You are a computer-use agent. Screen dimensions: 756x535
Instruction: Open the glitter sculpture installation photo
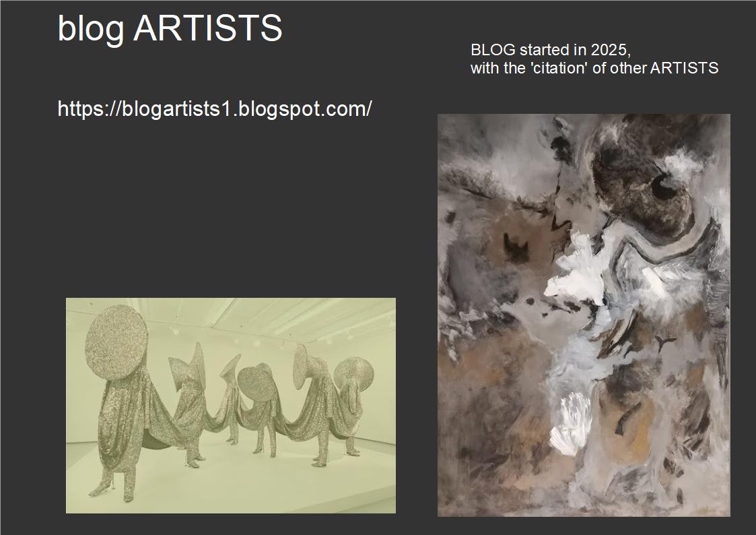point(230,405)
